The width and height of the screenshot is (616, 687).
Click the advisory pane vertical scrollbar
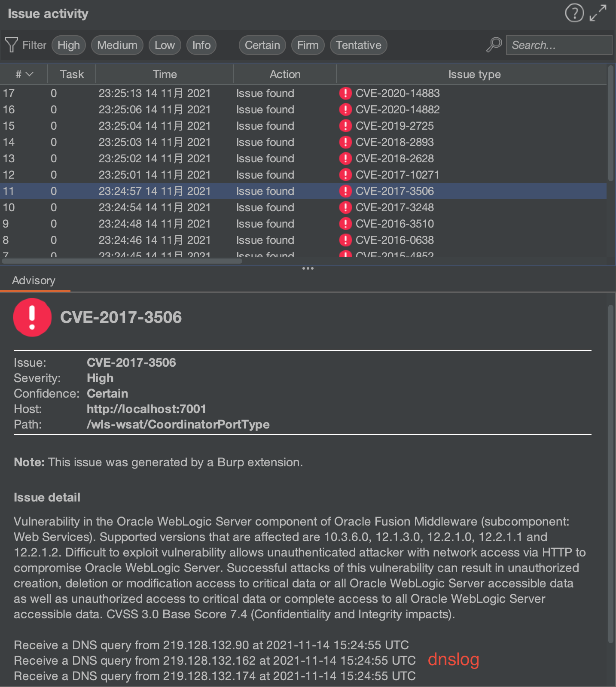point(611,474)
